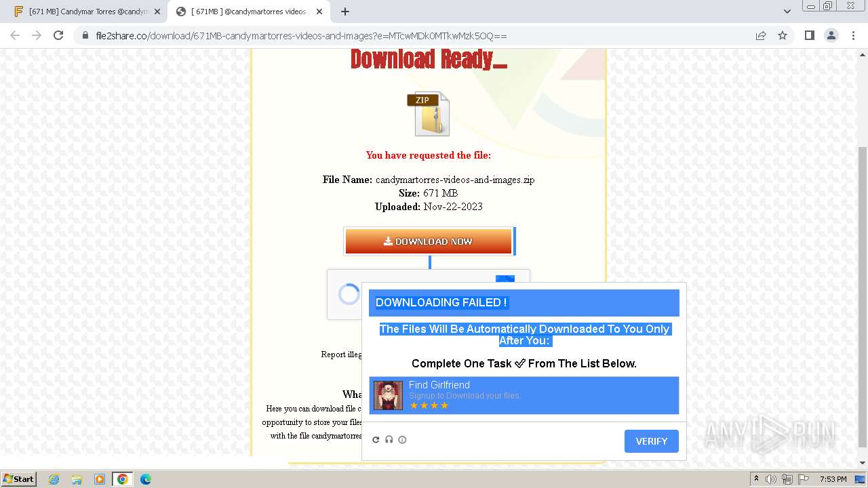Open the browser side panel
868x488 pixels.
809,35
